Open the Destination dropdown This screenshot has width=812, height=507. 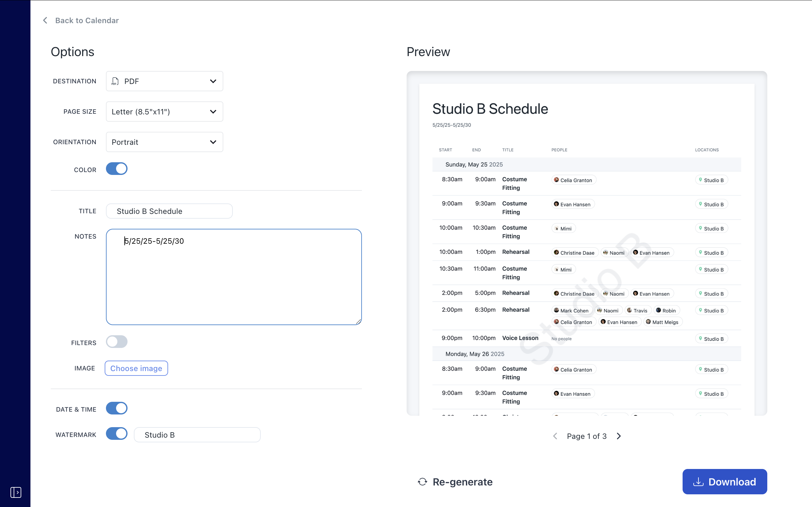pyautogui.click(x=164, y=81)
